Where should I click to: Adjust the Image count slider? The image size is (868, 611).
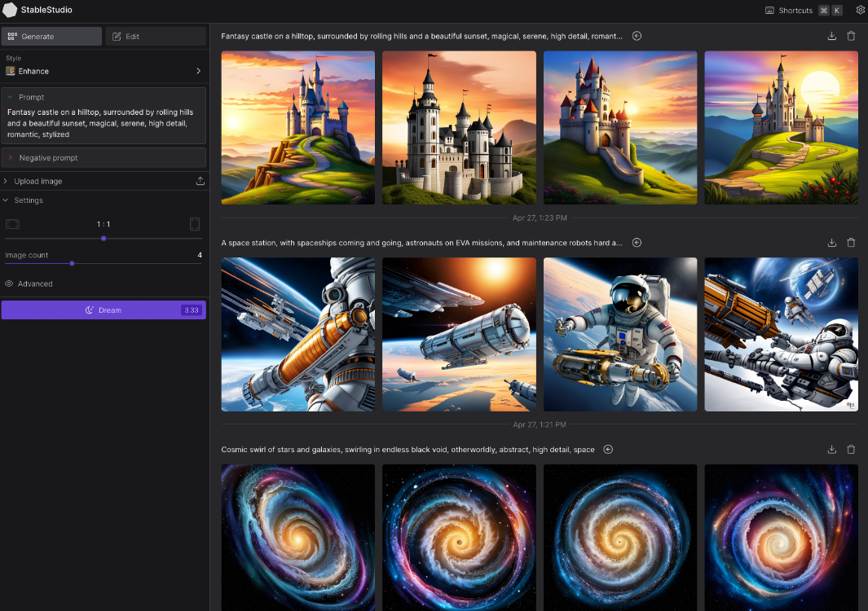[x=73, y=263]
